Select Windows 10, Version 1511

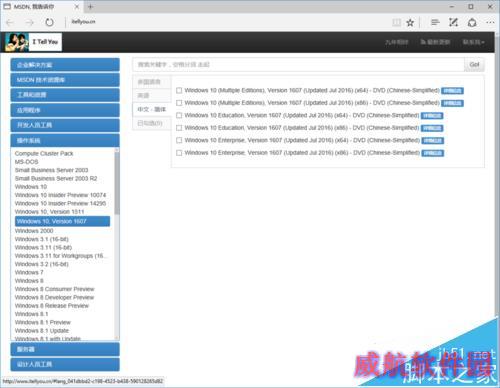[x=49, y=212]
